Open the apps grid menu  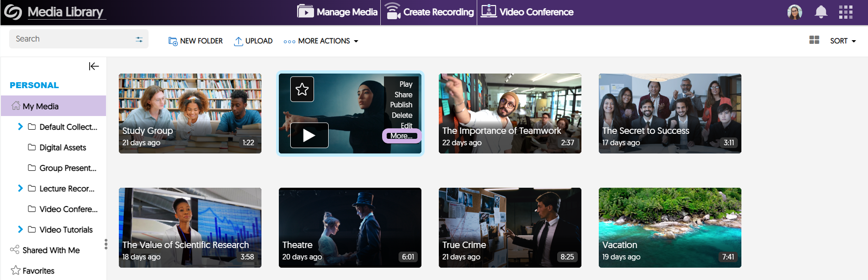pyautogui.click(x=846, y=12)
